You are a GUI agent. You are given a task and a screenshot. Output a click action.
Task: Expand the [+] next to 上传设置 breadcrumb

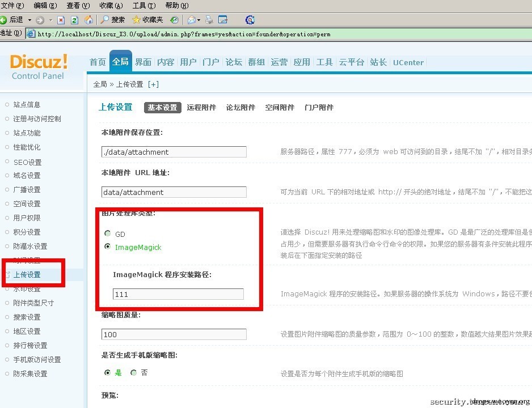coord(153,84)
